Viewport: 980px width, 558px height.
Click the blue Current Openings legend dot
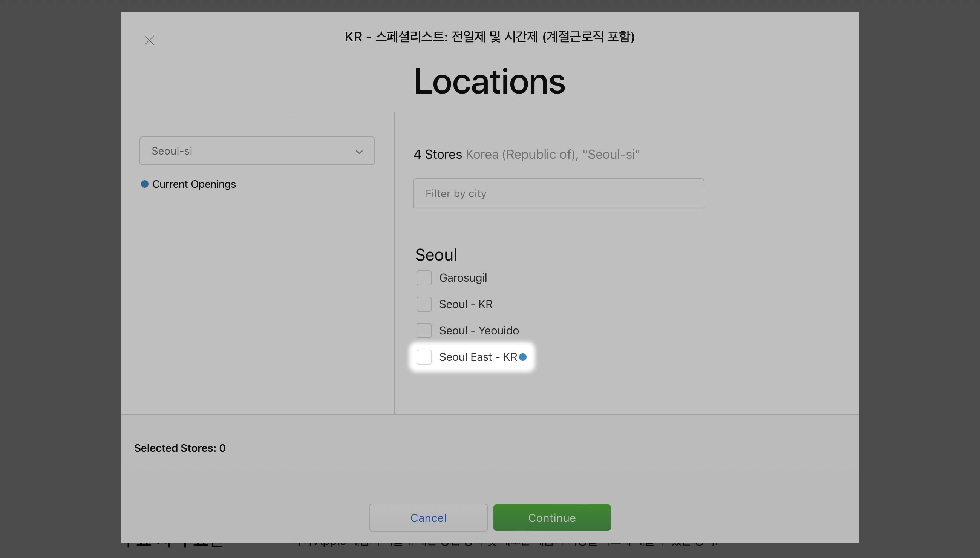coord(144,184)
